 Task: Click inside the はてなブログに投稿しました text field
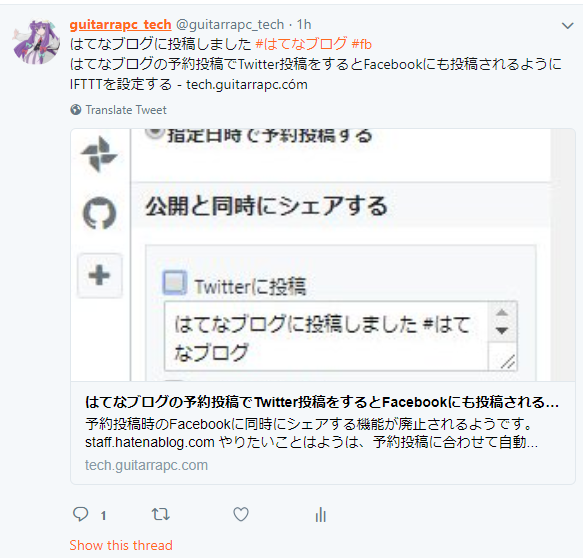pos(326,336)
